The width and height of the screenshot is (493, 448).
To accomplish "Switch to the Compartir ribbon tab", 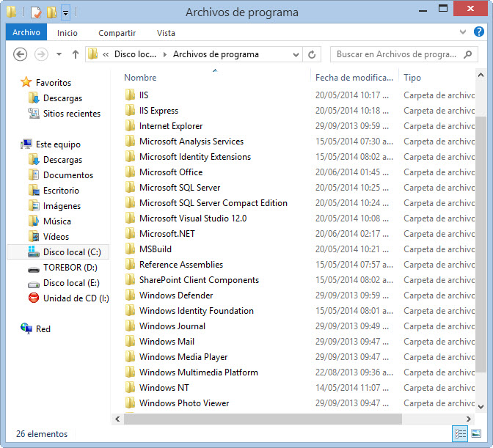I will 117,33.
